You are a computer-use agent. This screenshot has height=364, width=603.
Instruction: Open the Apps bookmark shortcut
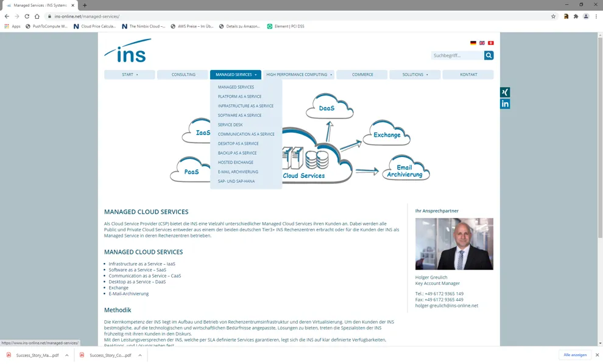click(x=12, y=26)
